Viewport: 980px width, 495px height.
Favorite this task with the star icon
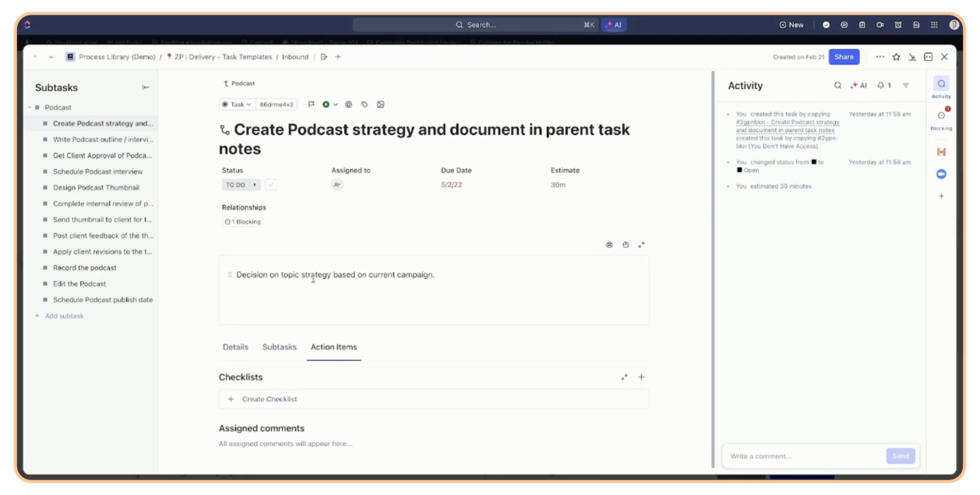896,57
